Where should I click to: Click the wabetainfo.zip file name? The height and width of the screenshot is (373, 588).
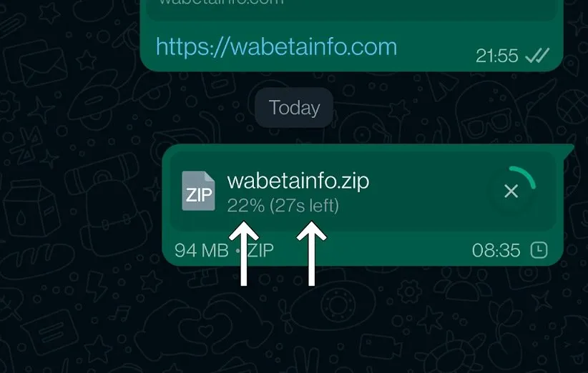tap(298, 181)
